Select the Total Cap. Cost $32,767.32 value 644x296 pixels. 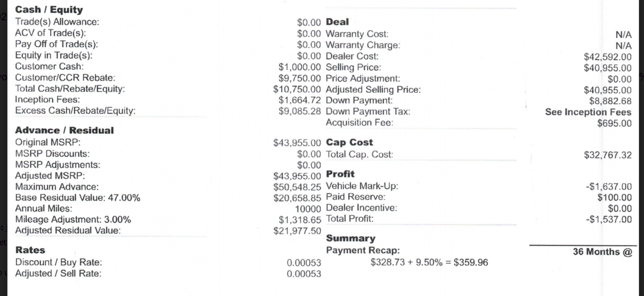(608, 155)
